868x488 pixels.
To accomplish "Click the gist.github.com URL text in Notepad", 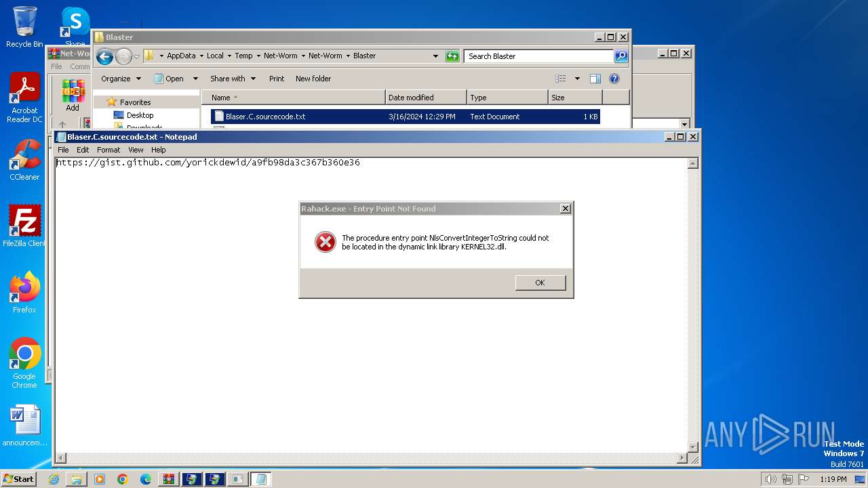I will click(208, 163).
